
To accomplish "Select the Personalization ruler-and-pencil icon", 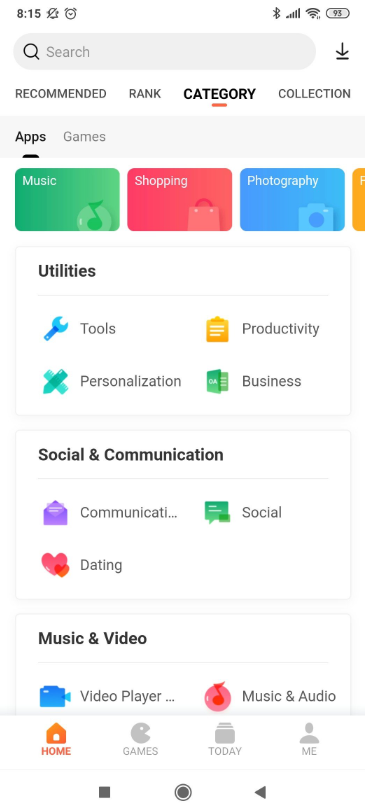I will click(x=55, y=381).
